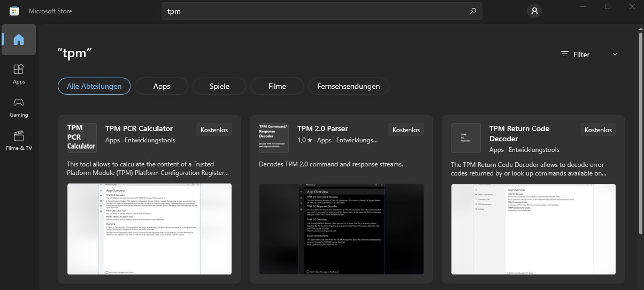This screenshot has height=290, width=644.
Task: Click the TPM PCR Calculator title
Action: coord(139,128)
